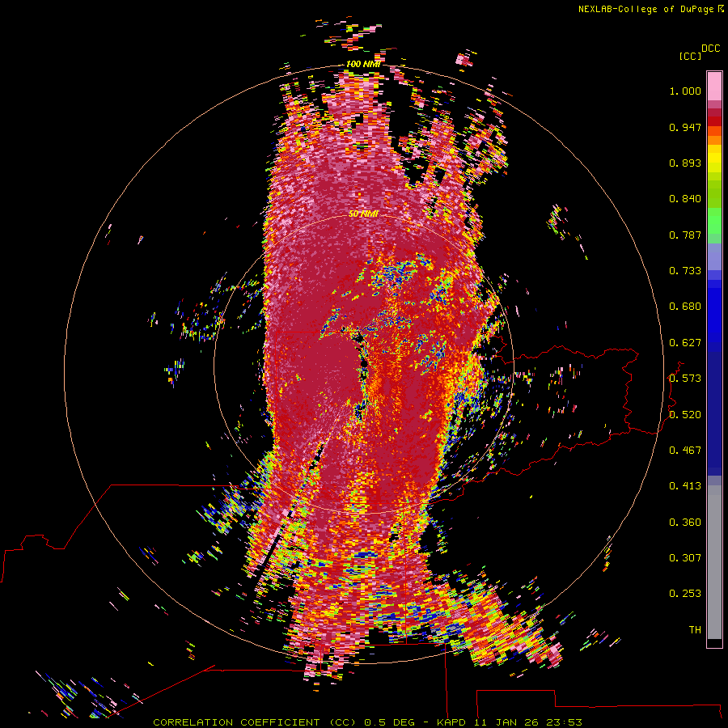Click the 0.893 legend value
728x728 pixels.
pos(685,163)
